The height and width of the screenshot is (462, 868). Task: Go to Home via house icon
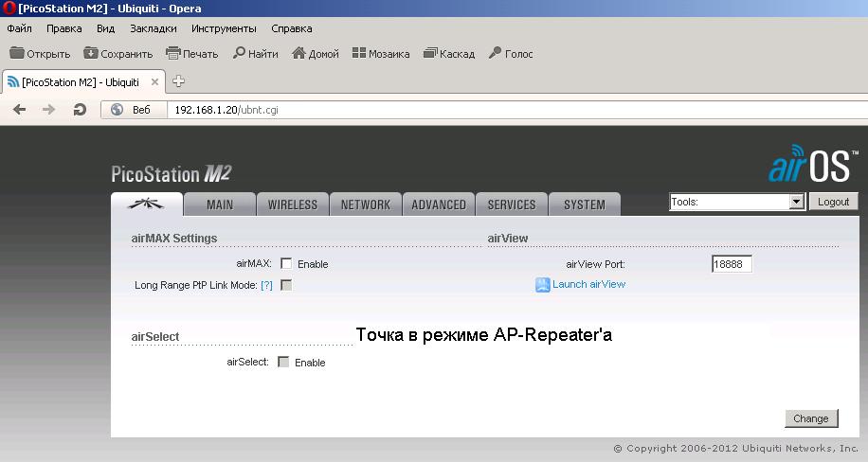[298, 53]
